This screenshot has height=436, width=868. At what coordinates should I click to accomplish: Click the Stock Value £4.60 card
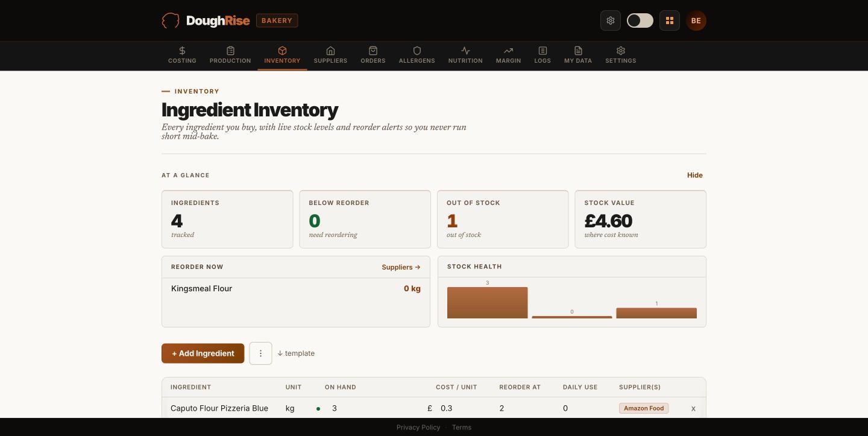click(x=641, y=220)
